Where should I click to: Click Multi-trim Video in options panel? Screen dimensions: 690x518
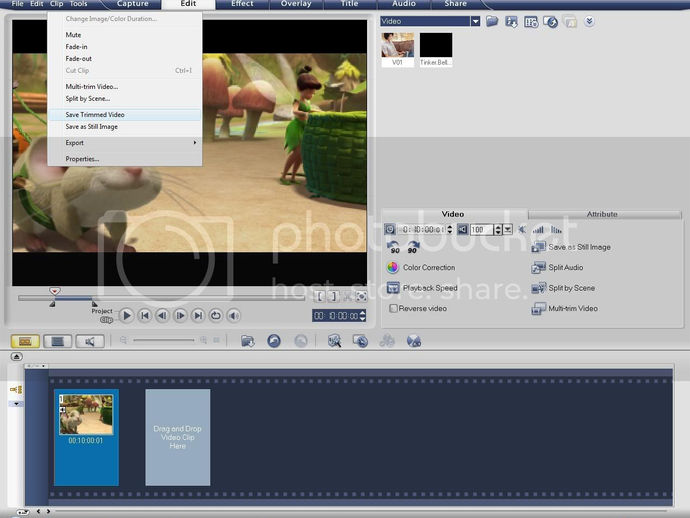(565, 309)
